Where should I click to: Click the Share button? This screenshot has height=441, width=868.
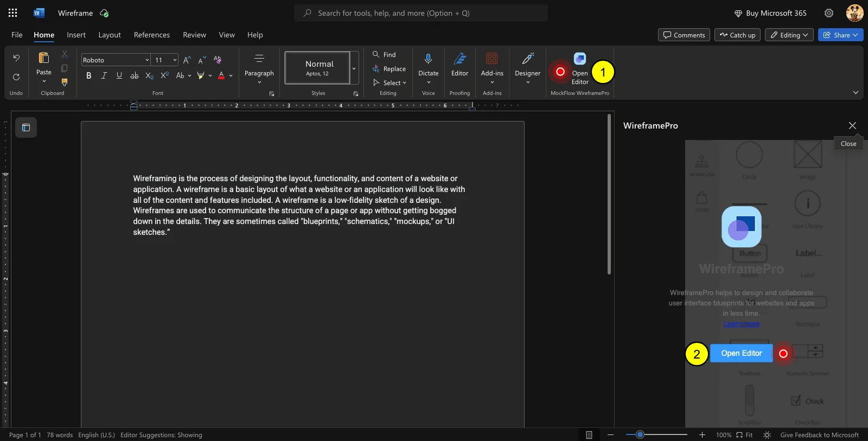tap(840, 35)
